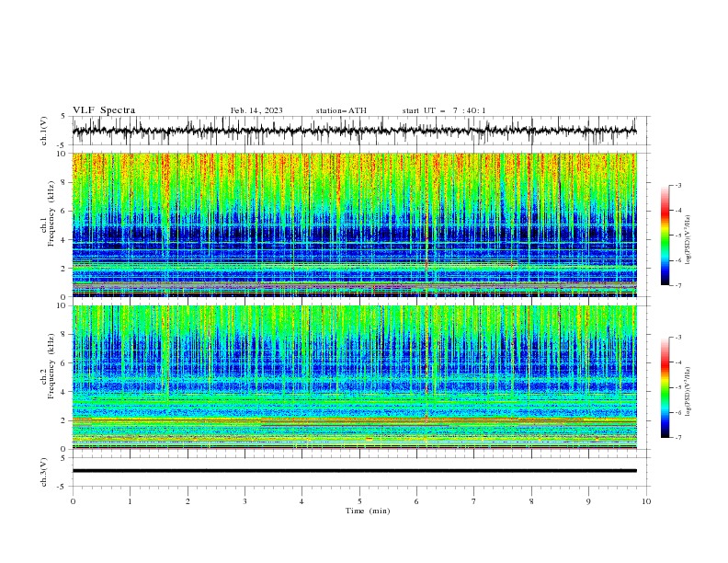Click the "-7" tick on ch.2 color bar

click(677, 438)
